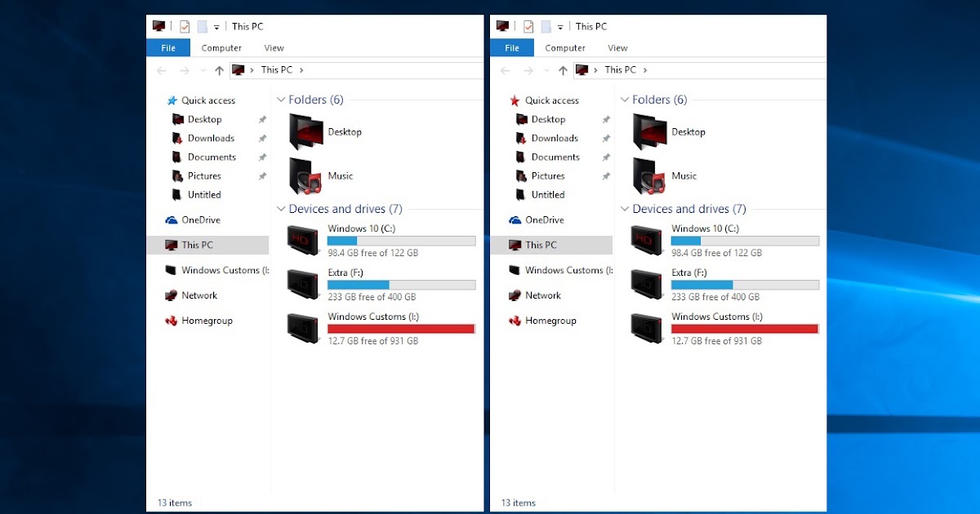This screenshot has width=980, height=514.
Task: Go back using left window Back arrow
Action: coord(162,71)
